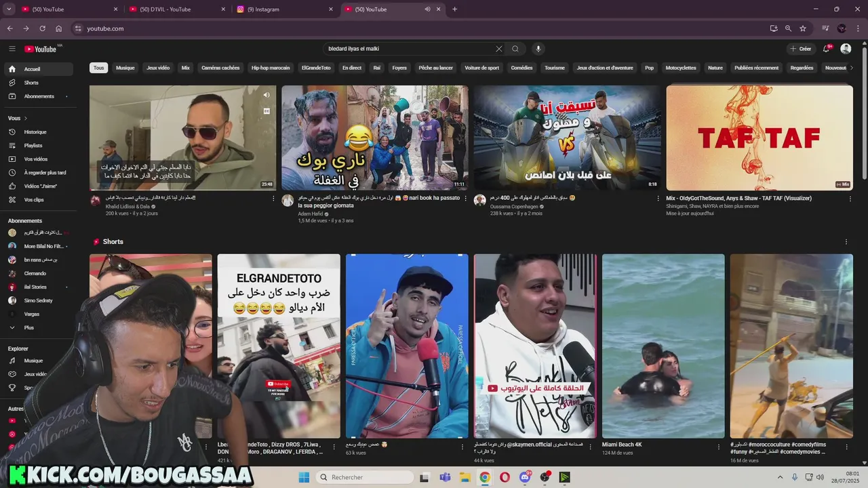This screenshot has height=488, width=868.
Task: Bookmark this page with star icon
Action: click(x=803, y=28)
